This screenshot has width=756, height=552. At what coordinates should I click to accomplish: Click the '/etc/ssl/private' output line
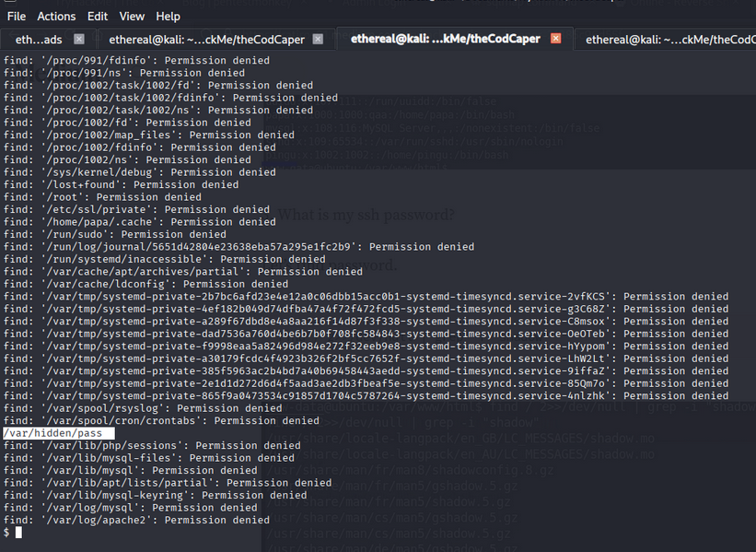click(x=136, y=209)
